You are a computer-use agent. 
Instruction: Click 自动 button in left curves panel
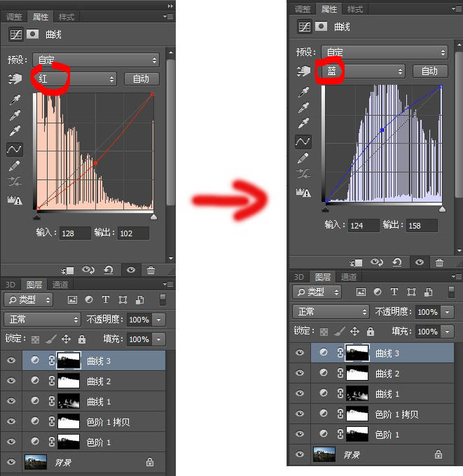point(141,79)
